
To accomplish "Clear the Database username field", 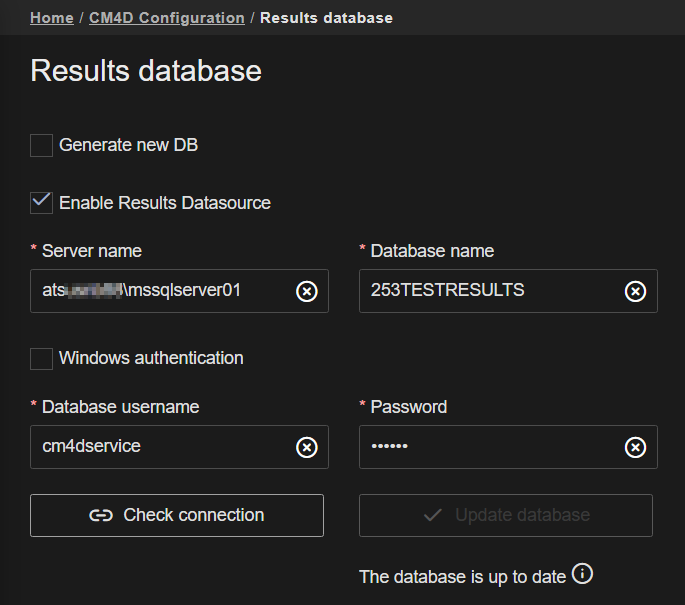I will (x=307, y=447).
